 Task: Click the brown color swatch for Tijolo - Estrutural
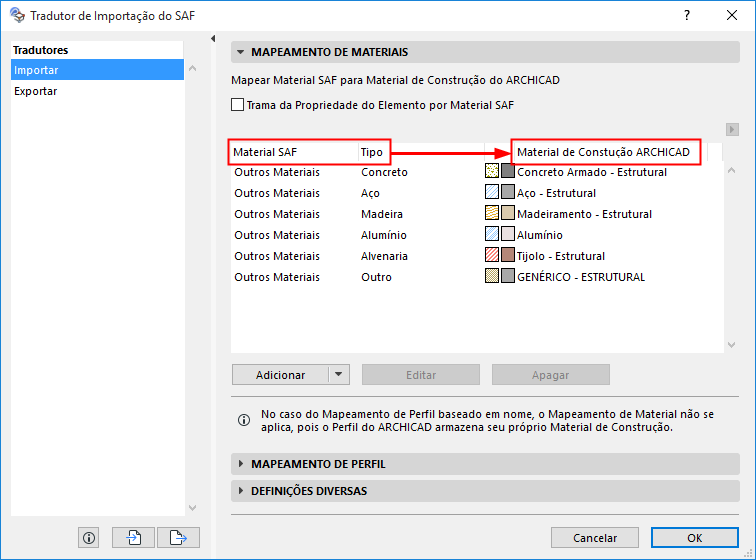click(x=508, y=255)
